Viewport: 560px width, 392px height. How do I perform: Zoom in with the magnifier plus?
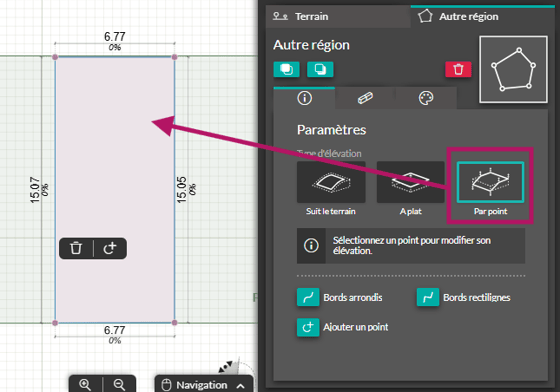click(85, 385)
